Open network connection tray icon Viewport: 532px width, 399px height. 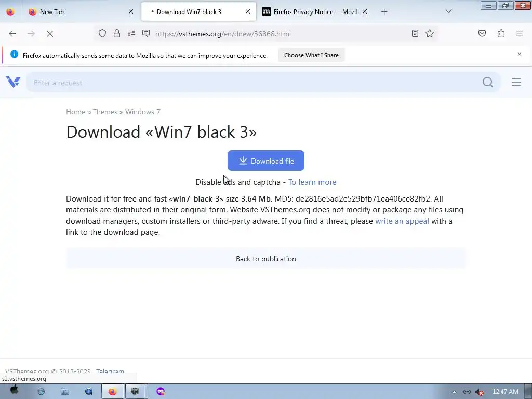(467, 392)
